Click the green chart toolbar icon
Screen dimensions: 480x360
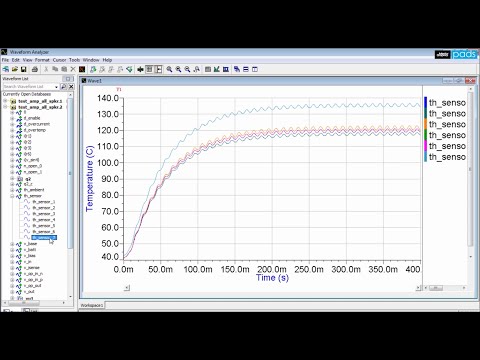tap(217, 69)
